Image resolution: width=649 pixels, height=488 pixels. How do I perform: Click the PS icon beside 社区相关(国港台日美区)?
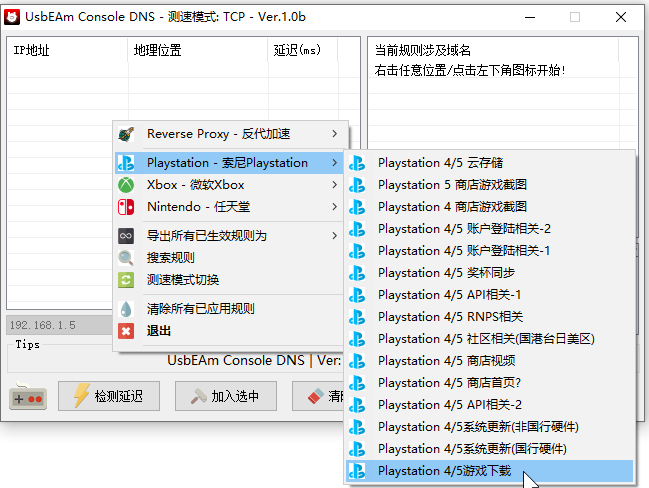pyautogui.click(x=357, y=339)
